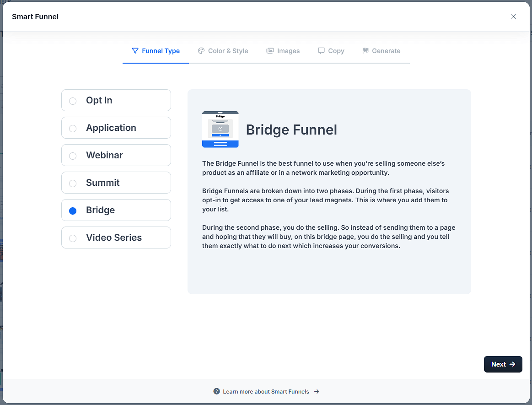Click the palette icon for Color & Style
This screenshot has width=532, height=405.
point(201,51)
